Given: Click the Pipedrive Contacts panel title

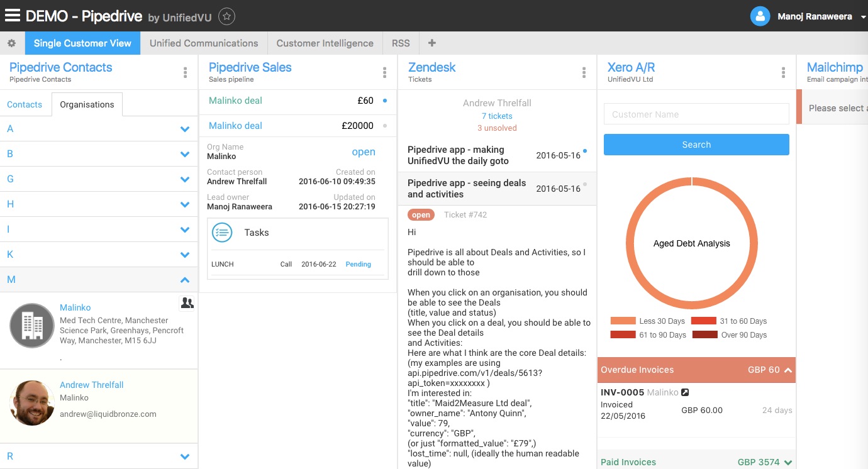Looking at the screenshot, I should [x=61, y=67].
